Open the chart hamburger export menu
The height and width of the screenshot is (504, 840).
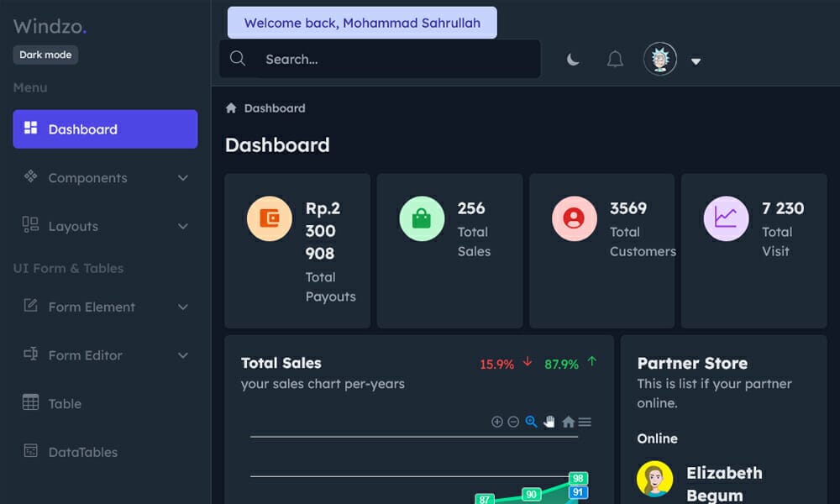585,422
